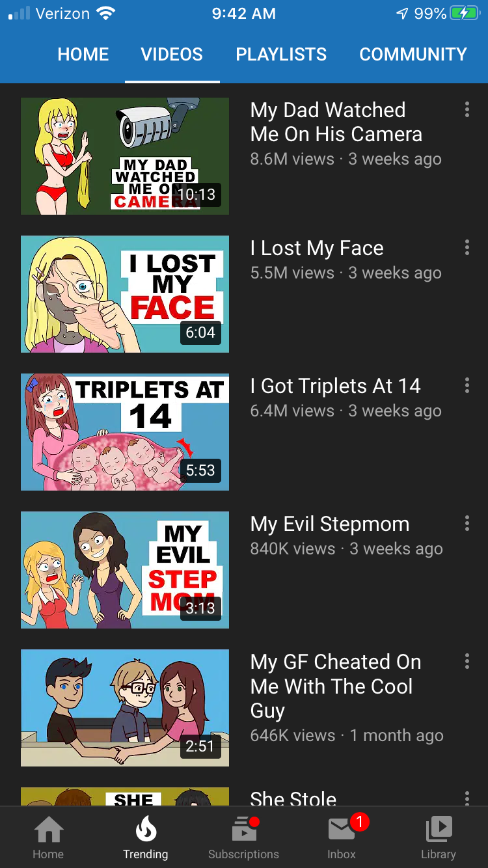Open the My Evil Stepmom title link
488x868 pixels.
coord(330,524)
